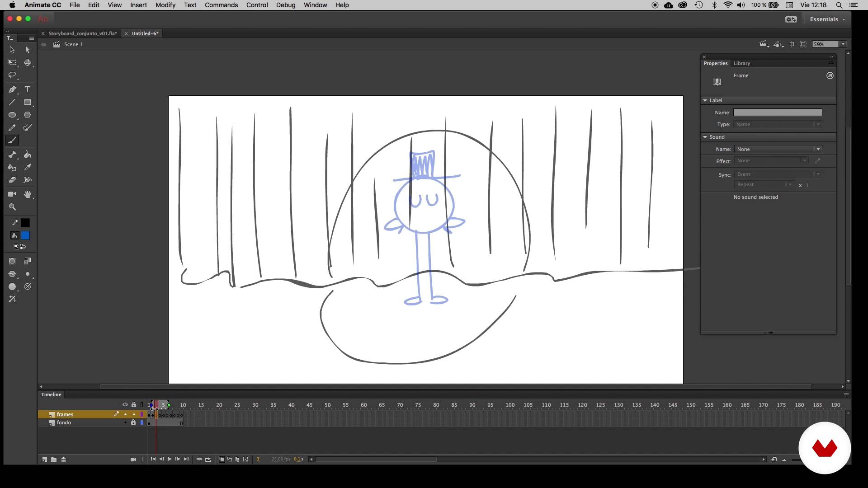868x488 pixels.
Task: Toggle outline mode for the fondo layer
Action: [142, 422]
